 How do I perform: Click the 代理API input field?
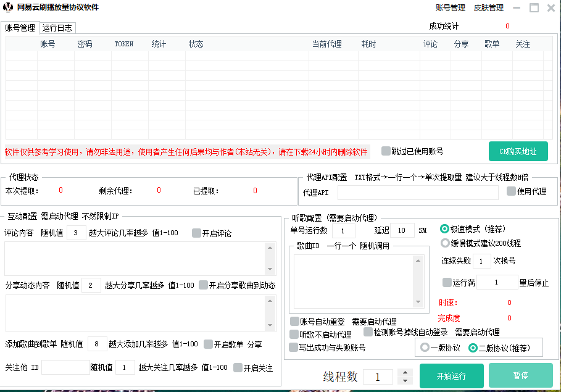tap(418, 193)
